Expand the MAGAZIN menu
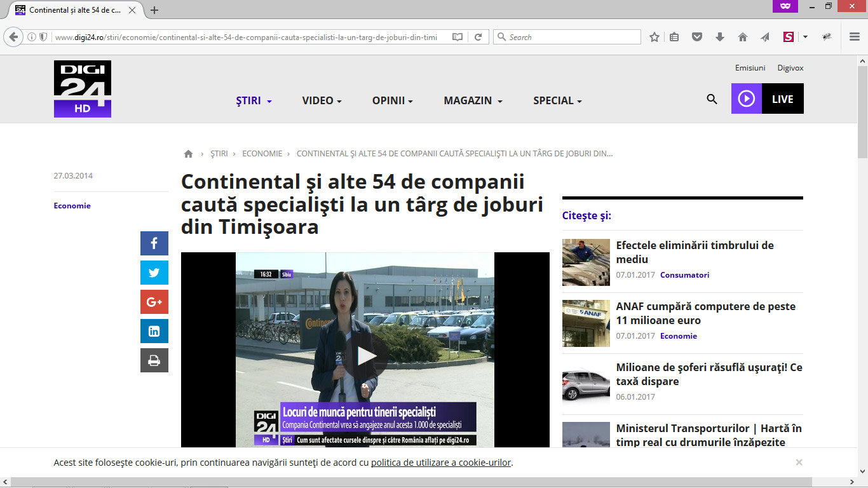Image resolution: width=868 pixels, height=488 pixels. [473, 100]
